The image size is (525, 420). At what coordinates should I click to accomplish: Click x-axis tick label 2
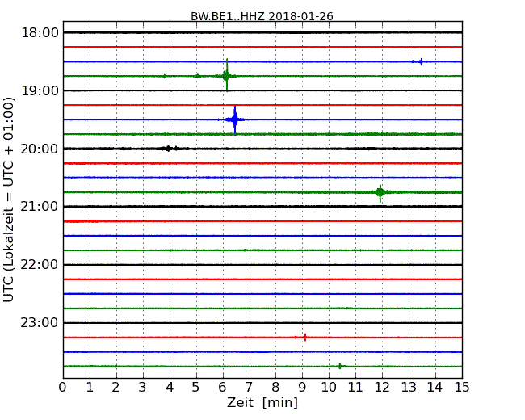(116, 388)
